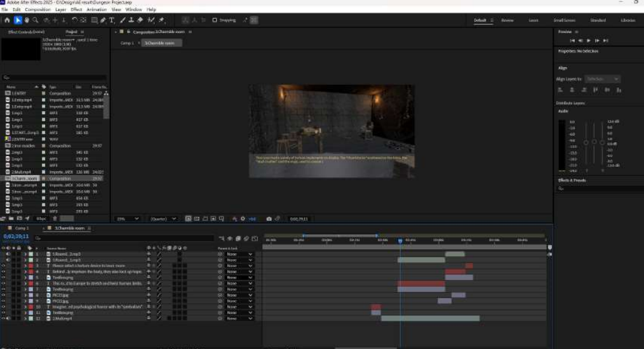Click the Effects & Presets search field
The width and height of the screenshot is (644, 349).
pos(600,188)
